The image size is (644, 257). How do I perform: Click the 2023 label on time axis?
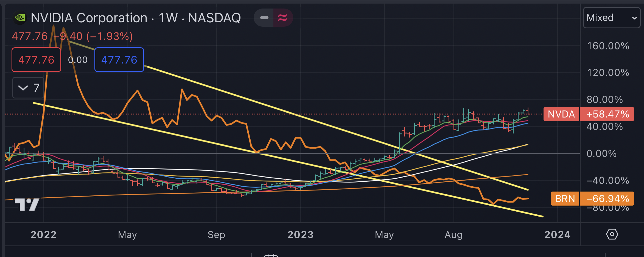click(300, 235)
